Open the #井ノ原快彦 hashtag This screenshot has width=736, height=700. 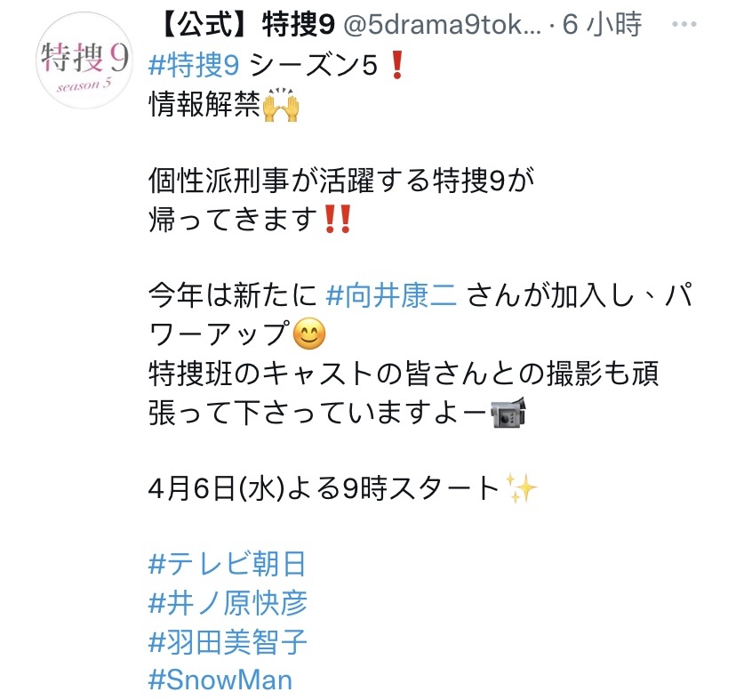(228, 603)
